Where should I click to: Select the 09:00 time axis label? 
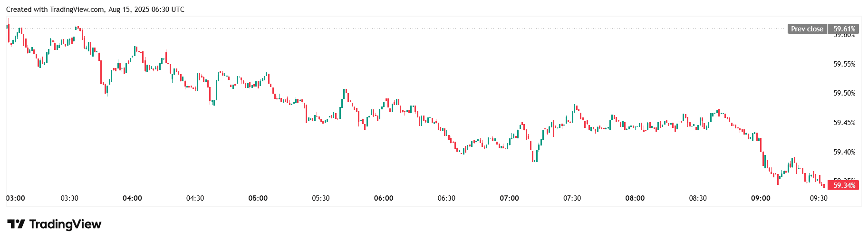click(761, 198)
